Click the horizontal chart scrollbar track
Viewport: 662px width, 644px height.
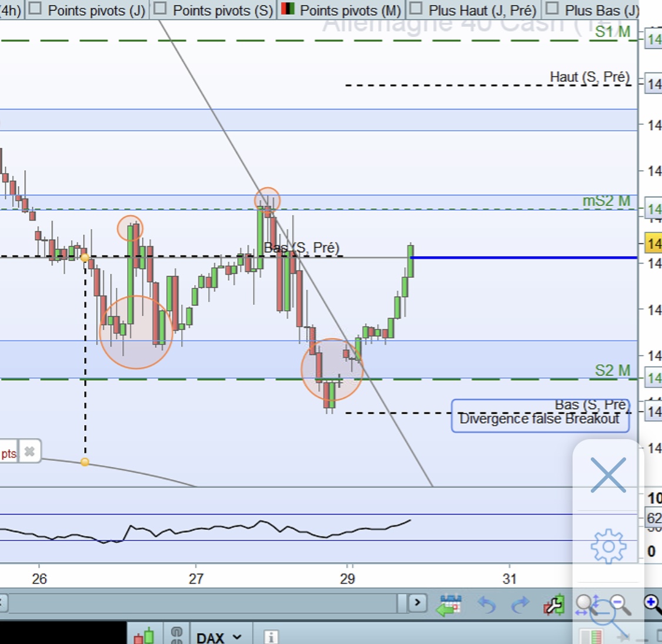[x=202, y=603]
